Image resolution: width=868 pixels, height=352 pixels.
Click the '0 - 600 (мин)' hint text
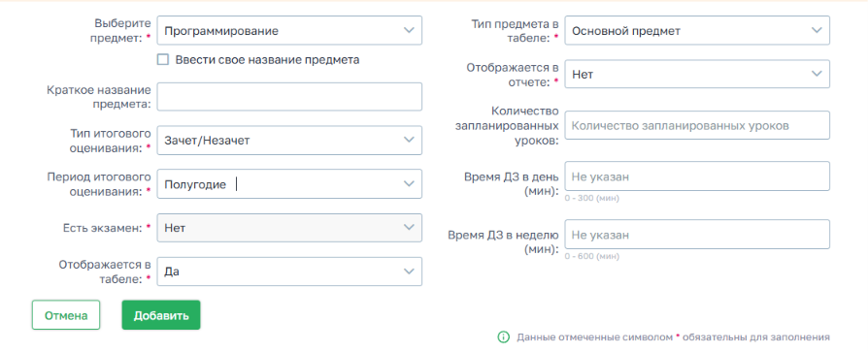pos(591,256)
